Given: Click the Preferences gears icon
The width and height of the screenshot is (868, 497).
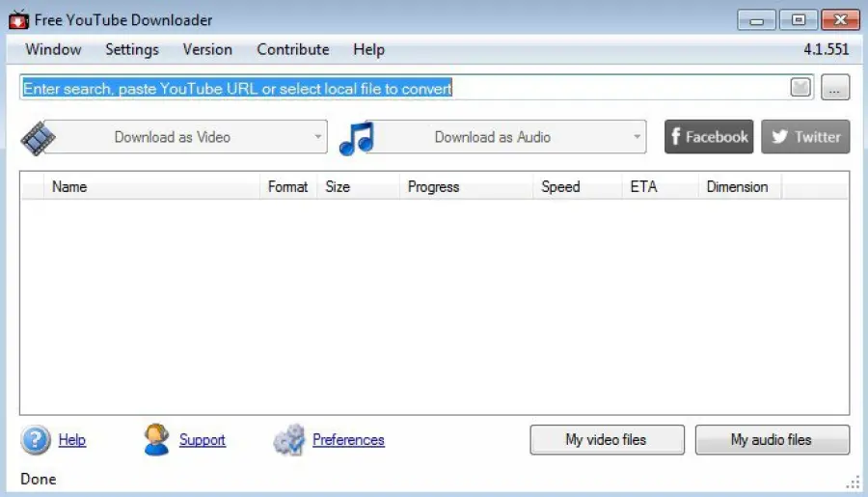Looking at the screenshot, I should 289,440.
